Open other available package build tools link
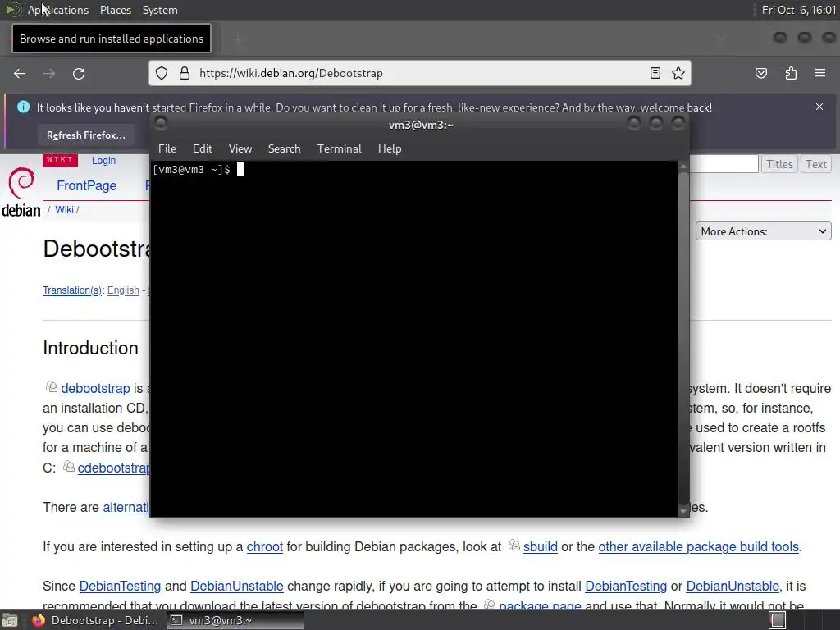This screenshot has width=840, height=630. (699, 546)
